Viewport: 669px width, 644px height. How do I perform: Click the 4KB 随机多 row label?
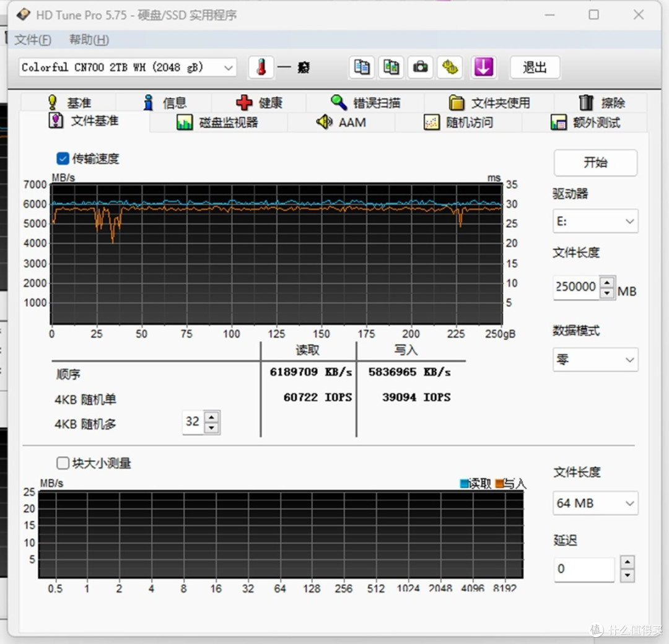pyautogui.click(x=85, y=424)
